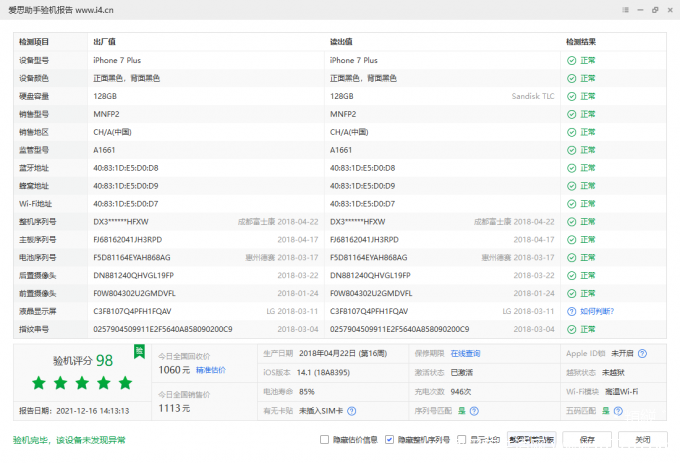Click the green check icon for 主板序列号 row
The height and width of the screenshot is (463, 680).
click(x=572, y=240)
